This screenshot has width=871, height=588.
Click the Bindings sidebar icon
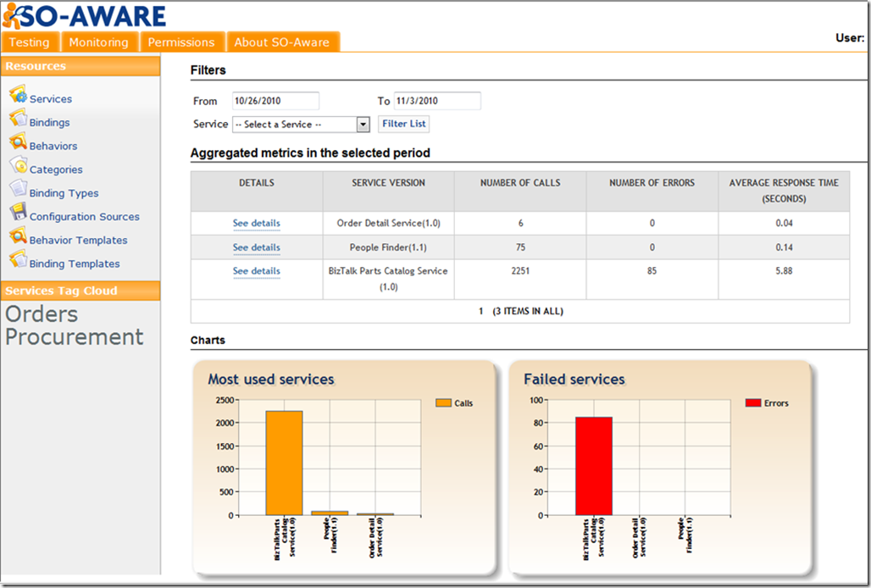(18, 119)
